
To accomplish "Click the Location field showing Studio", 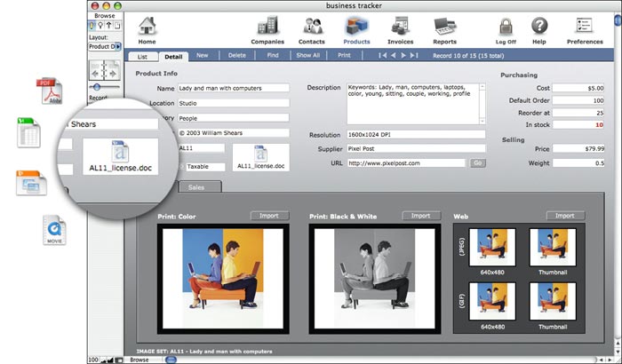I will 233,103.
